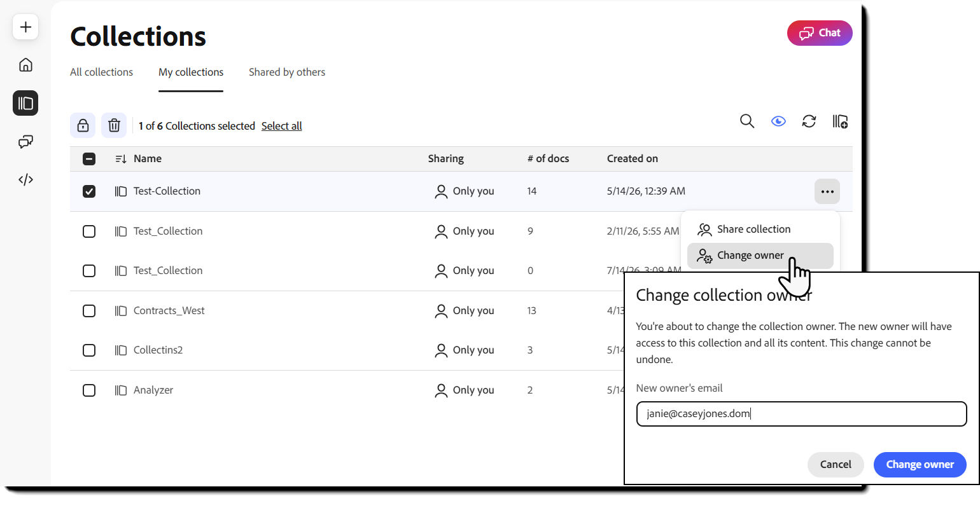The image size is (980, 515).
Task: Click the add new collection icon
Action: 840,121
